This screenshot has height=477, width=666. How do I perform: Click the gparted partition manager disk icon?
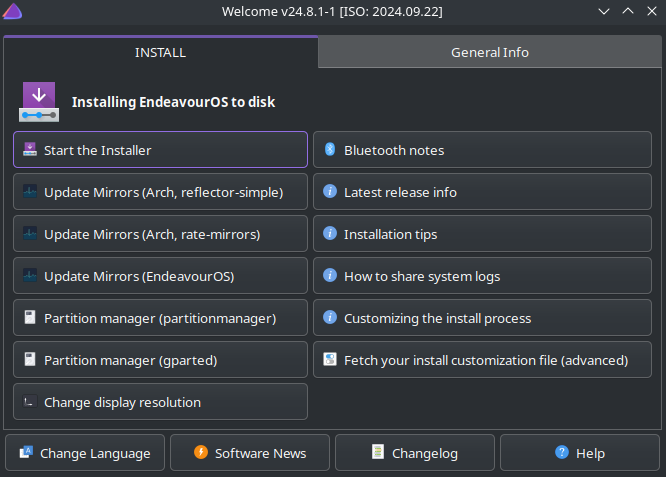[x=30, y=360]
